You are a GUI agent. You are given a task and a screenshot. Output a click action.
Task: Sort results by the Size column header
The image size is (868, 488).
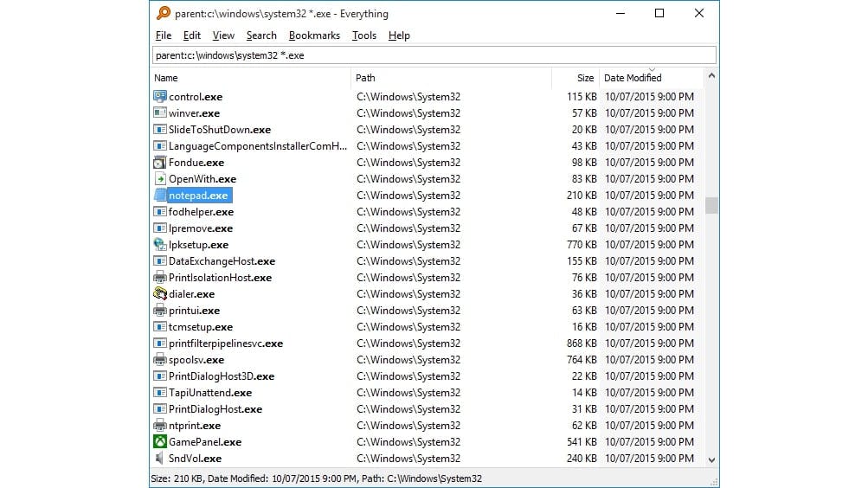[575, 78]
